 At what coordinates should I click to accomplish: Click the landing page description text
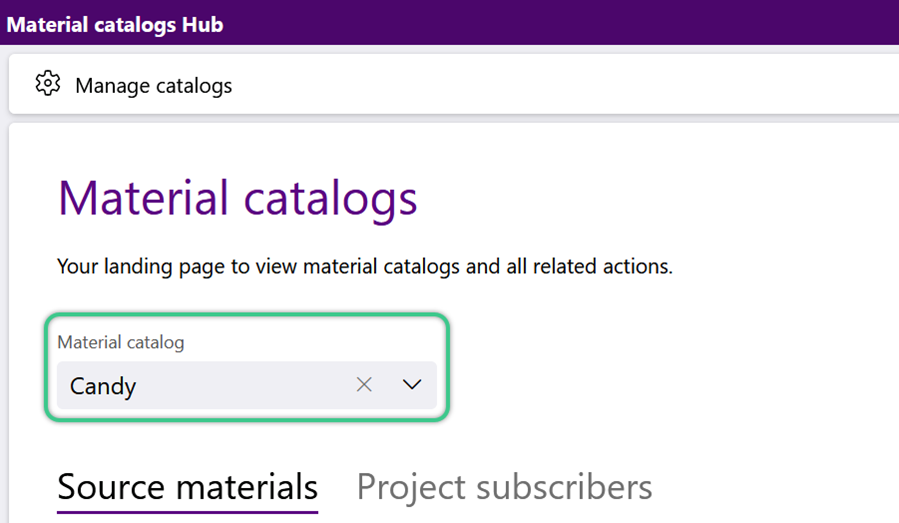pos(365,267)
